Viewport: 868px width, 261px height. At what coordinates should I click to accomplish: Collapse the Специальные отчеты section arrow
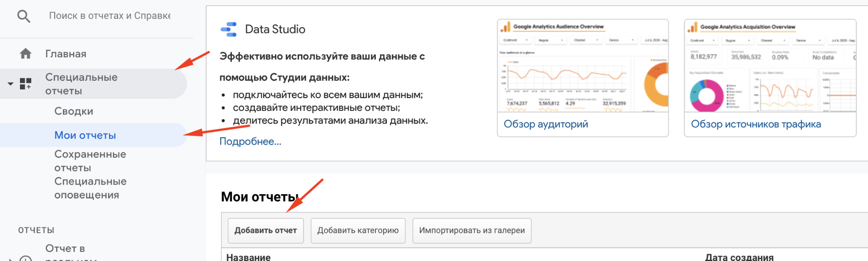[10, 83]
